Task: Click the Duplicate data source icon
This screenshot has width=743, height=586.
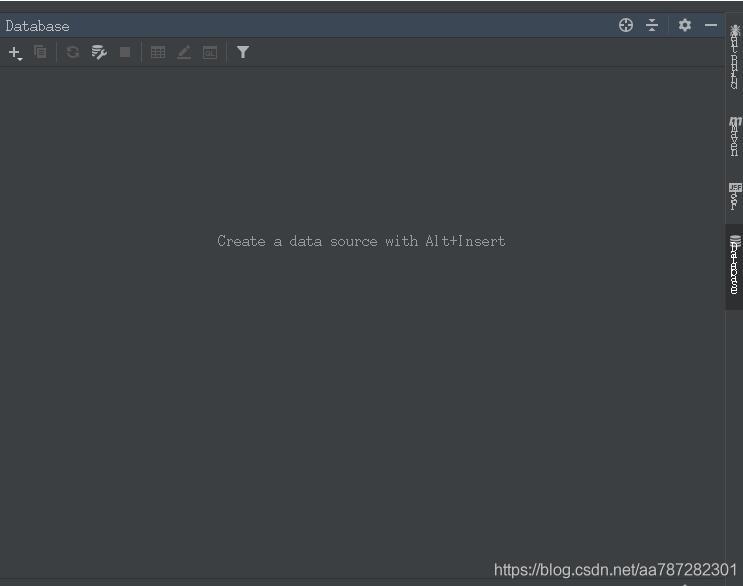Action: pos(40,52)
